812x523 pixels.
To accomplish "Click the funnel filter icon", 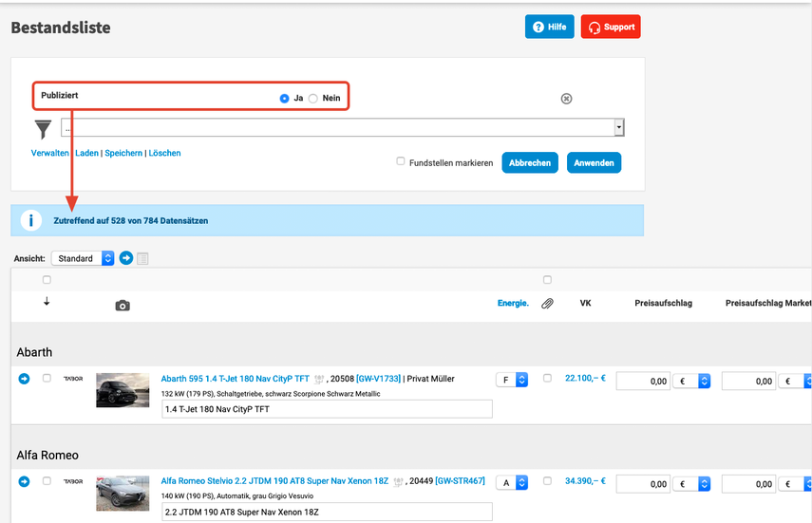I will [x=43, y=129].
